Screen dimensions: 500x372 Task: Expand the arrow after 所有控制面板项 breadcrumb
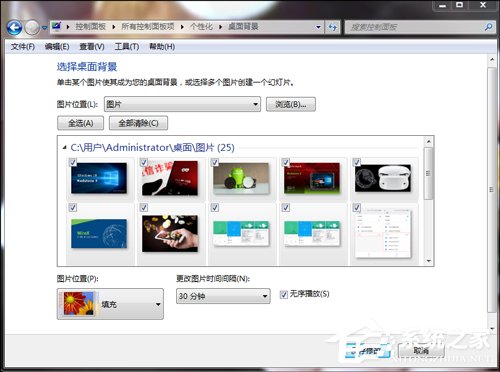click(x=182, y=27)
